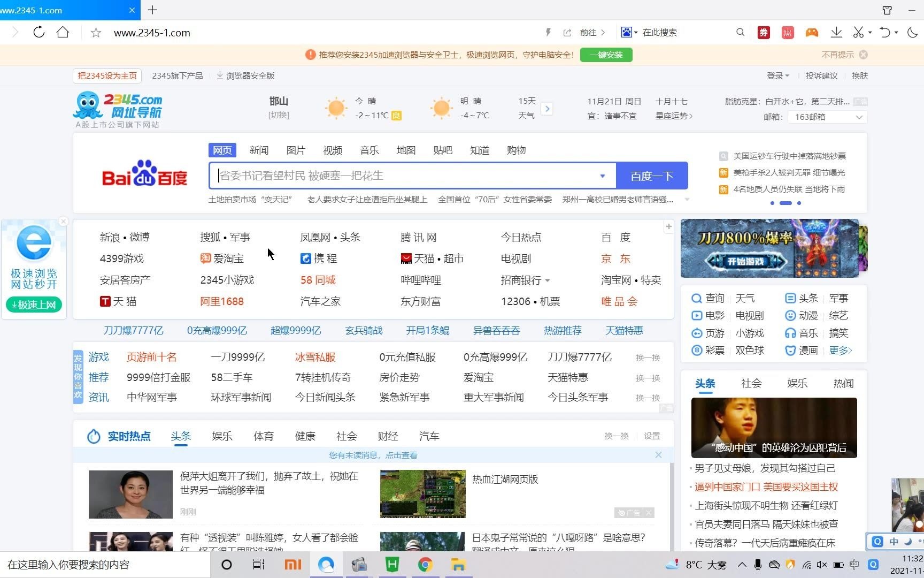This screenshot has width=924, height=578.
Task: Expand the 登录 dropdown
Action: tap(778, 75)
